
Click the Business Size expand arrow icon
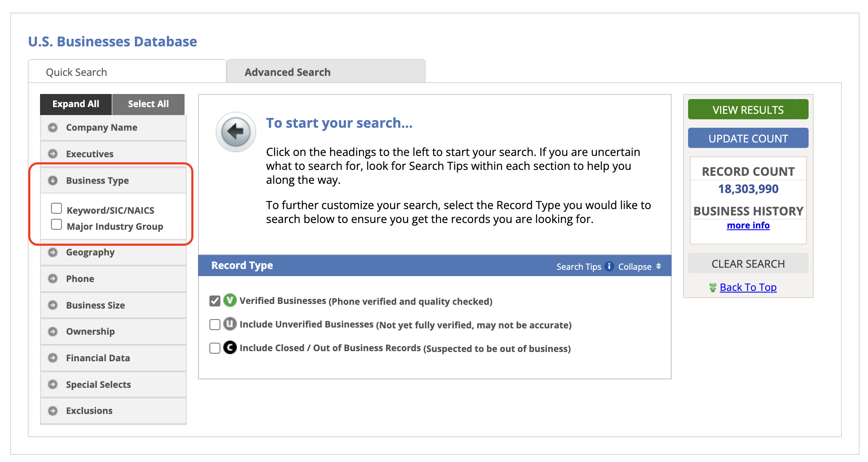53,305
